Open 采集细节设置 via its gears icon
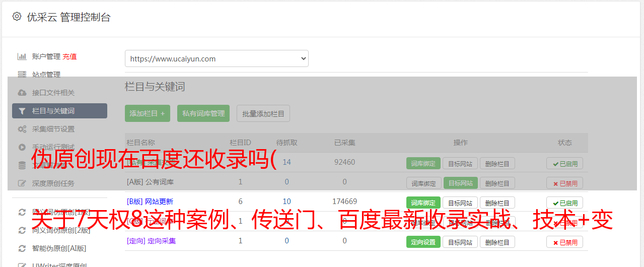 [x=22, y=129]
